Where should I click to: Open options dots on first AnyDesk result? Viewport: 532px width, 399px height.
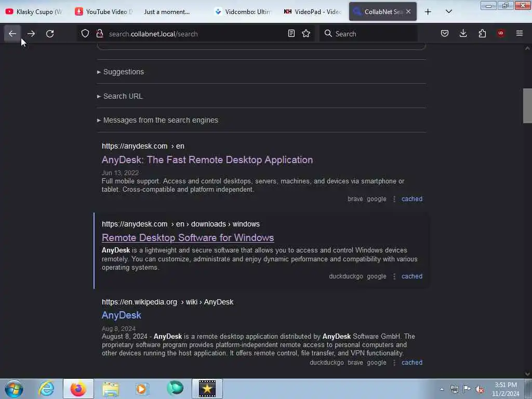(394, 199)
